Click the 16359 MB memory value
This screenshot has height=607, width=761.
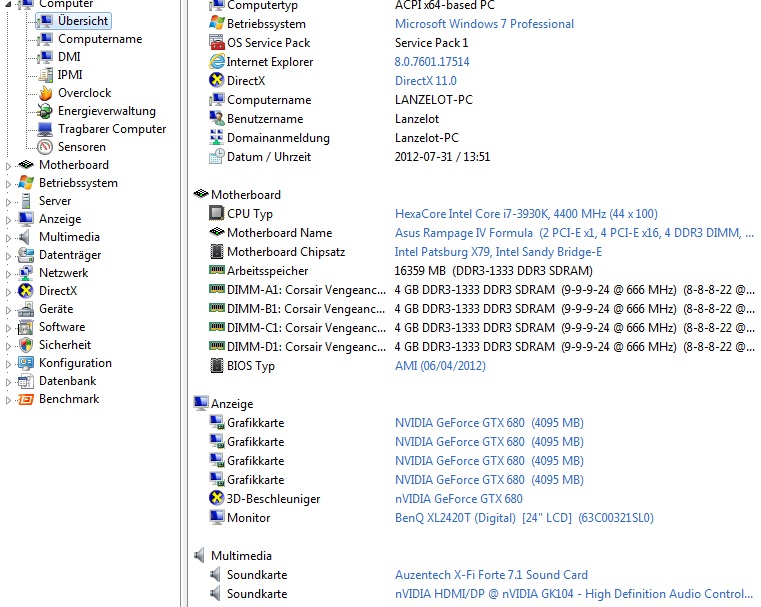click(x=494, y=271)
